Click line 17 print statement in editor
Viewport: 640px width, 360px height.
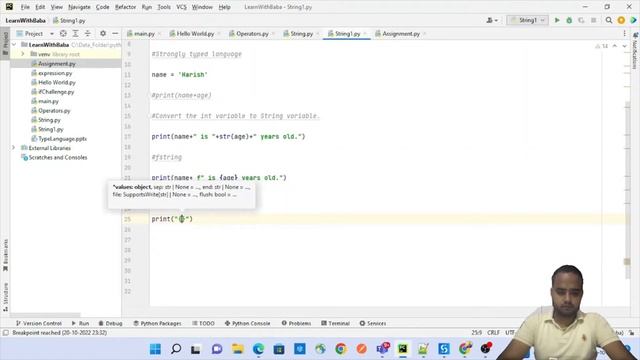point(228,136)
